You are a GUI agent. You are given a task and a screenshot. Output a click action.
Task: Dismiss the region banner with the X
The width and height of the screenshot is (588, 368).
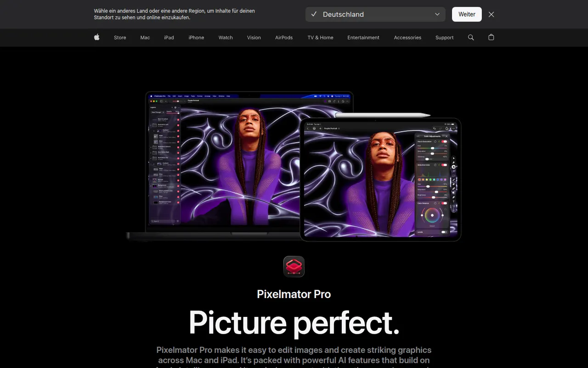[492, 14]
